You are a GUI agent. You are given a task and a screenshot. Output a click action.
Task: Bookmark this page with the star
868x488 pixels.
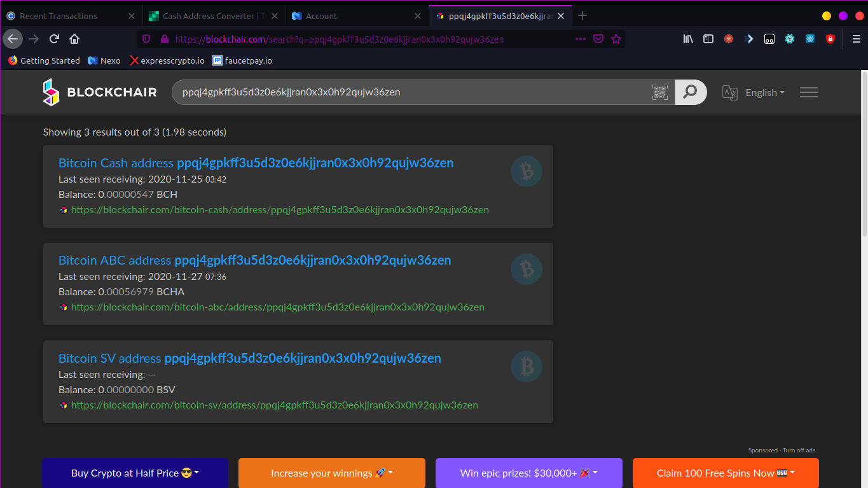tap(616, 39)
